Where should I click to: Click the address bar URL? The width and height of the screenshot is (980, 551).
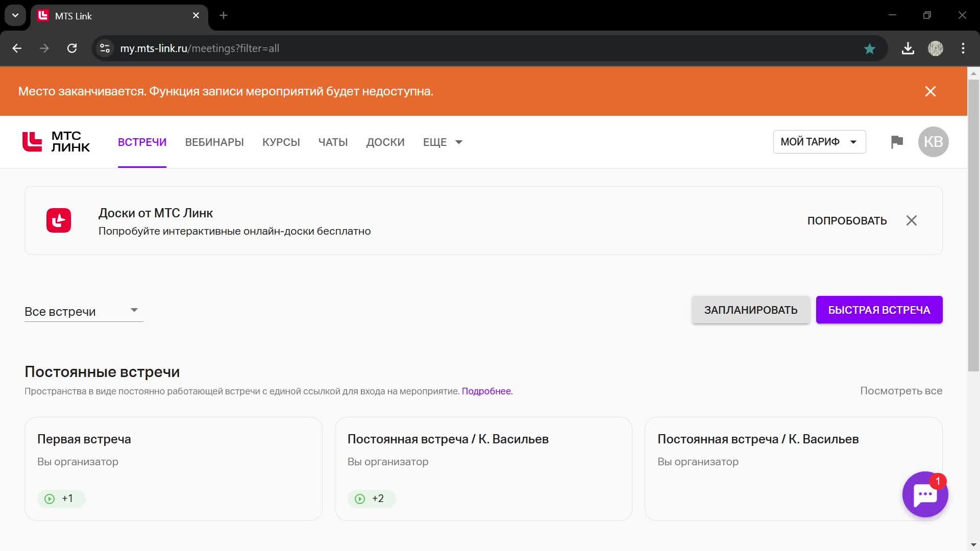(200, 48)
